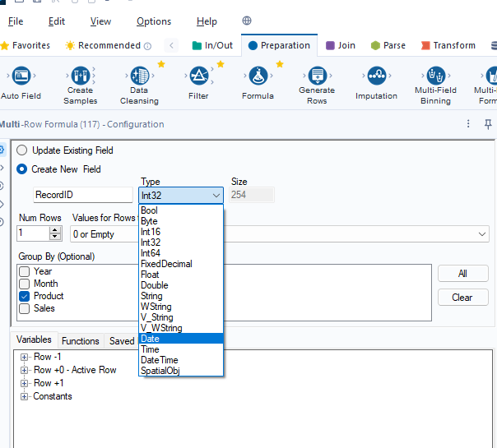This screenshot has width=497, height=448.
Task: Click the Clear button
Action: [x=462, y=298]
